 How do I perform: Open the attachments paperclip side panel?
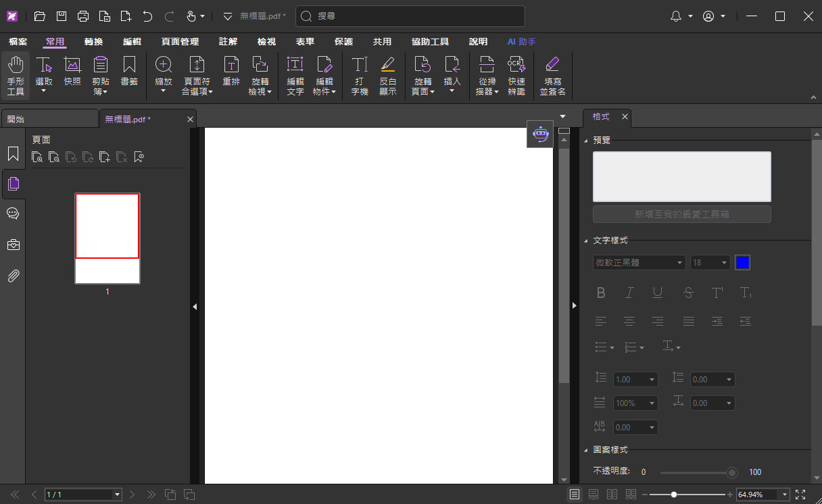[x=13, y=276]
